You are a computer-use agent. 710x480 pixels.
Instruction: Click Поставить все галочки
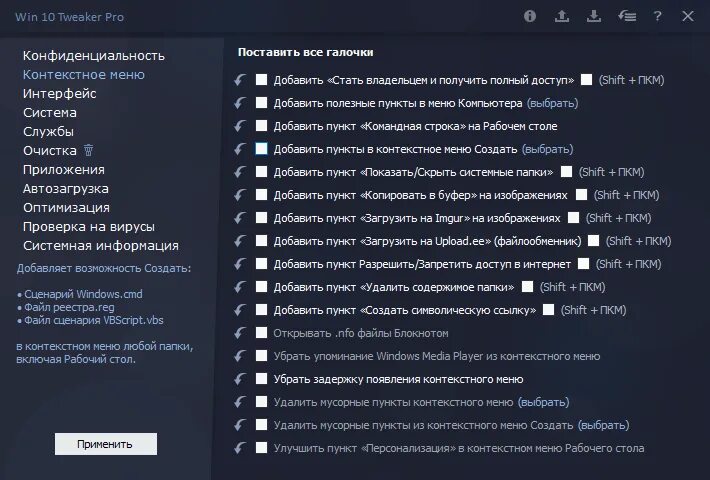(x=306, y=52)
